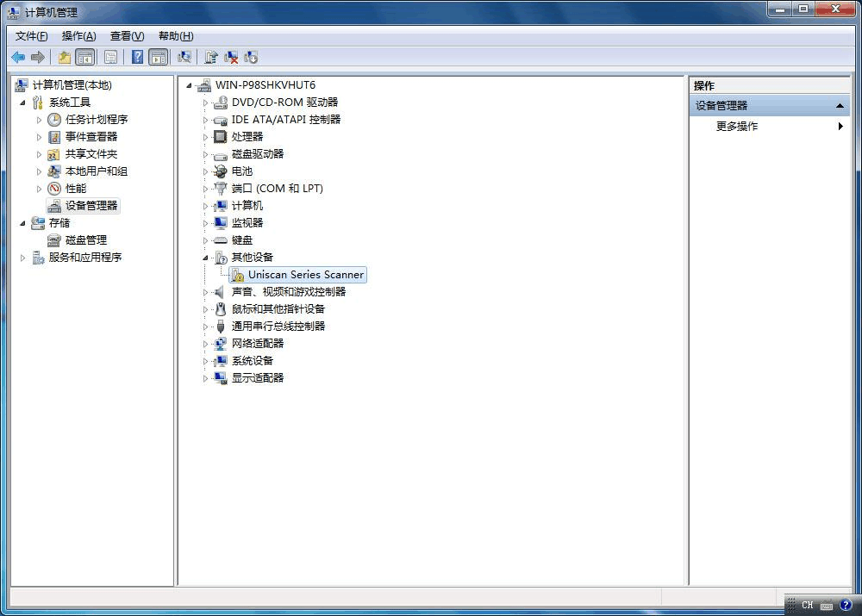Click the 电池 battery icon
The image size is (862, 616).
221,171
